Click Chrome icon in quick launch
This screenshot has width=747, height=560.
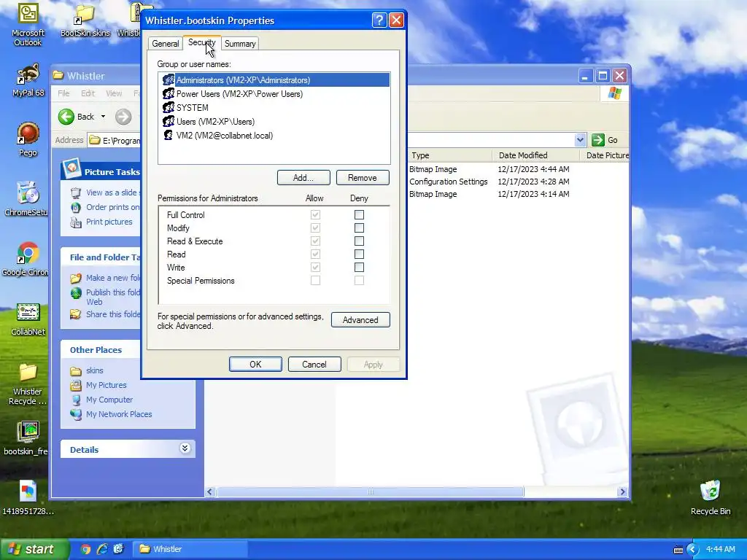(85, 549)
